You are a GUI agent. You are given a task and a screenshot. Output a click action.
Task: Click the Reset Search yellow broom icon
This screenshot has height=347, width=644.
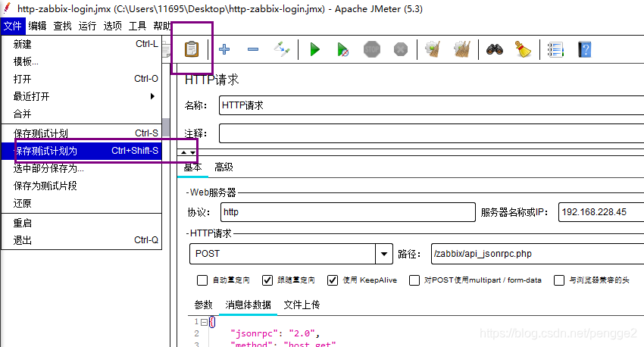[524, 49]
